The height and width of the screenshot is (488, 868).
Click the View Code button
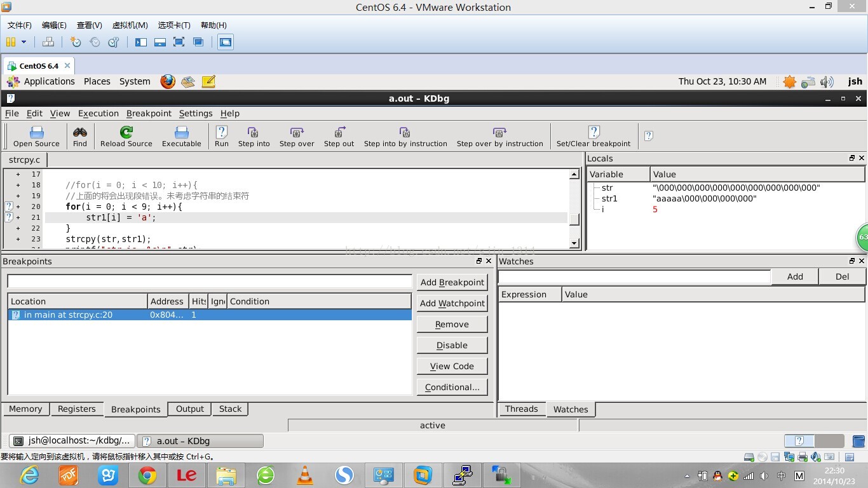[x=452, y=366]
